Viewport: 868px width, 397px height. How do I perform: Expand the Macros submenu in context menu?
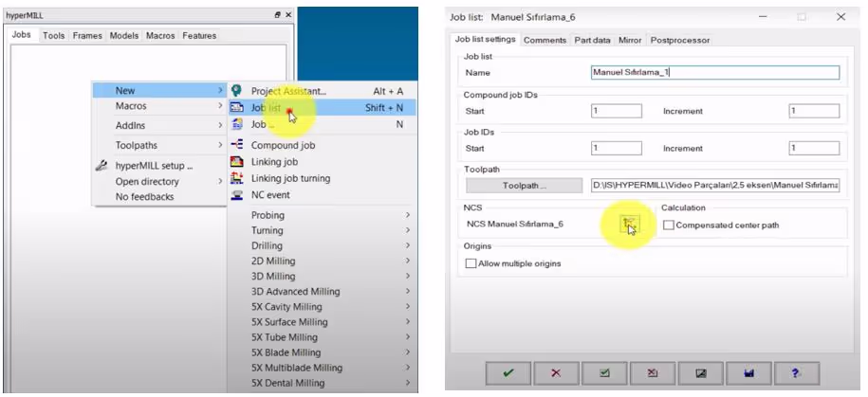click(x=159, y=106)
